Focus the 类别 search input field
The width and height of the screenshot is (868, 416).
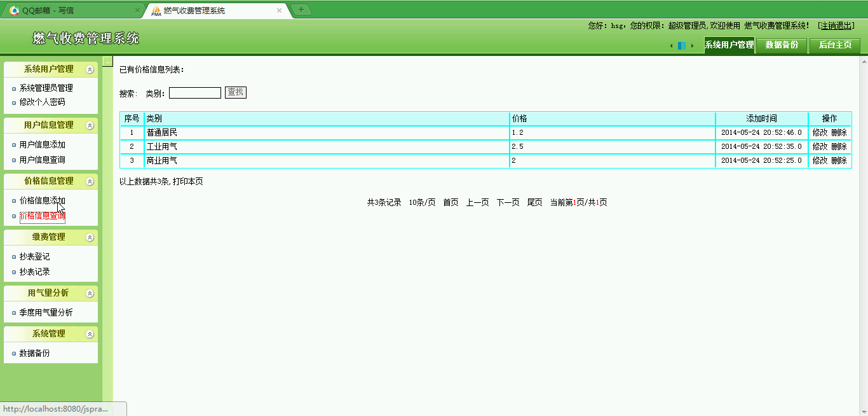pyautogui.click(x=195, y=93)
